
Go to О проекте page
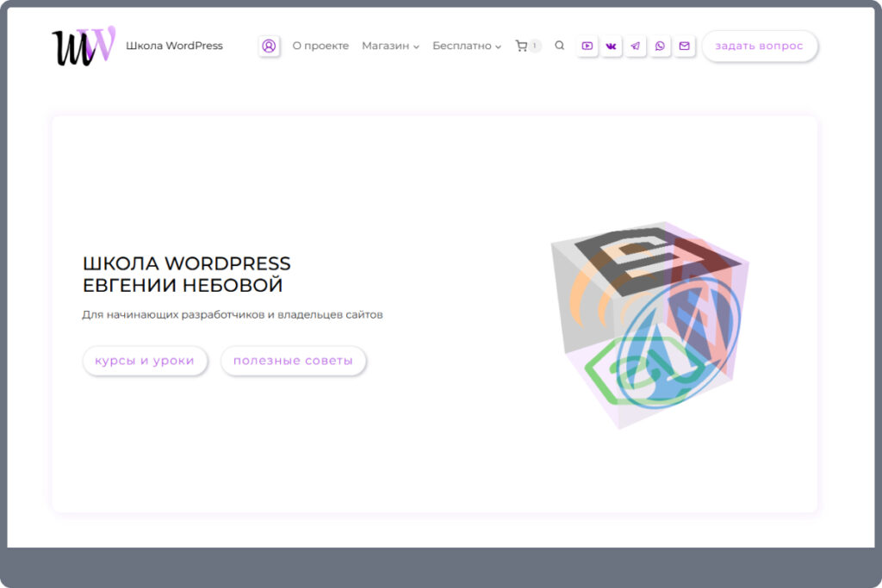tap(320, 46)
